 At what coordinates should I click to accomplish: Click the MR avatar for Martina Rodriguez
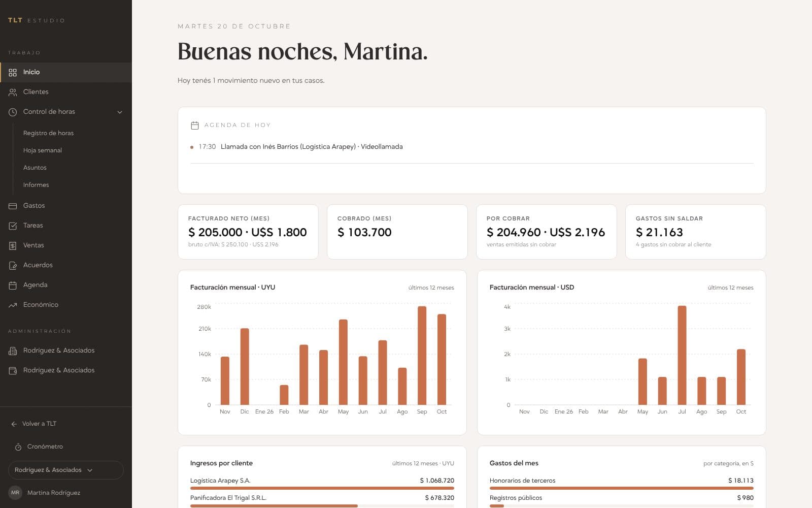15,493
